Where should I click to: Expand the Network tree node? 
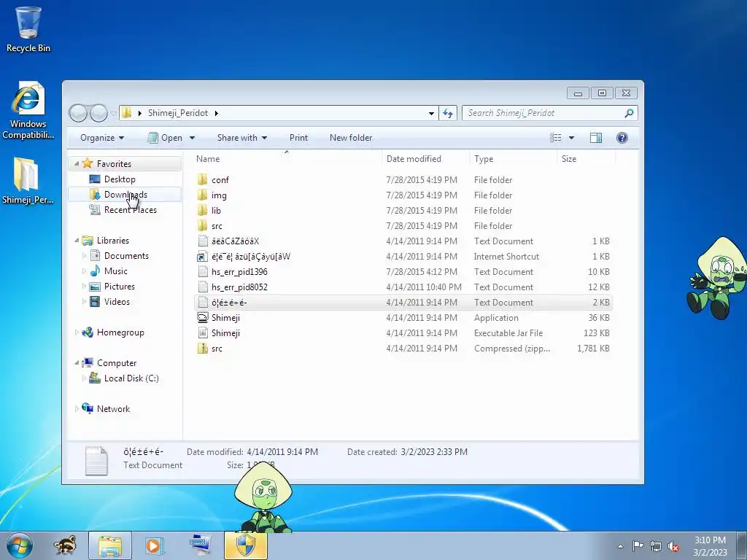coord(77,408)
